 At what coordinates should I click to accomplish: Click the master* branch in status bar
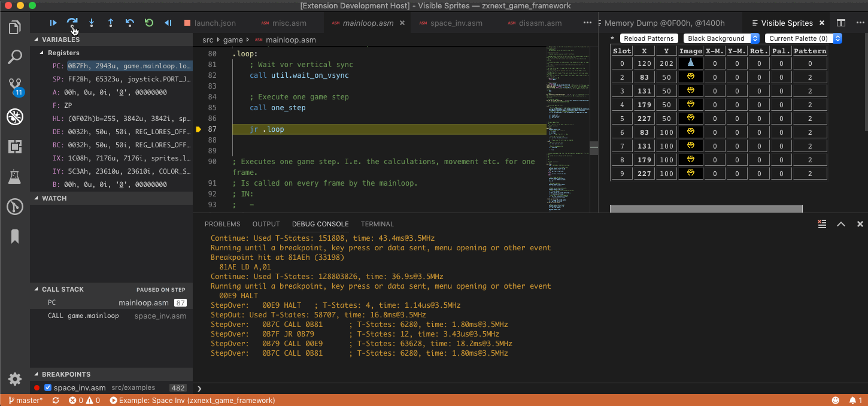[25, 400]
